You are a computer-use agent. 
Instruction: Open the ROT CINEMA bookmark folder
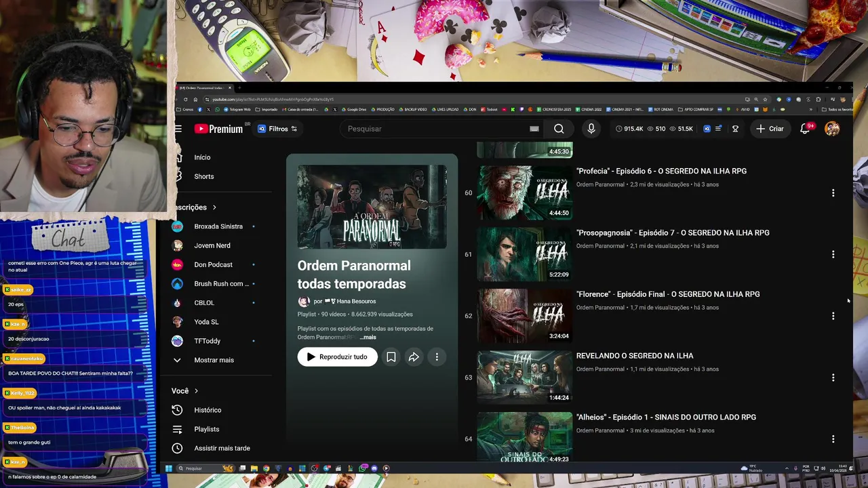661,109
